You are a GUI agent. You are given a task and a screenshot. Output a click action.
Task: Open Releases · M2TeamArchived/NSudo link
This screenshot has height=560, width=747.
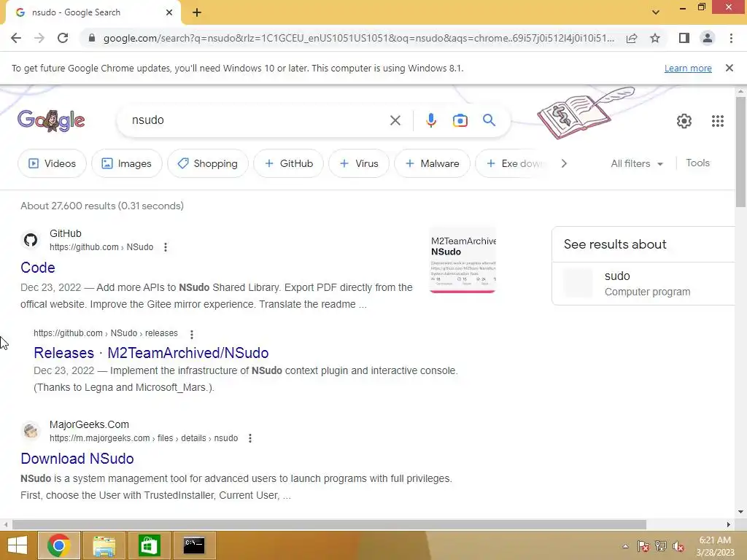coord(151,353)
